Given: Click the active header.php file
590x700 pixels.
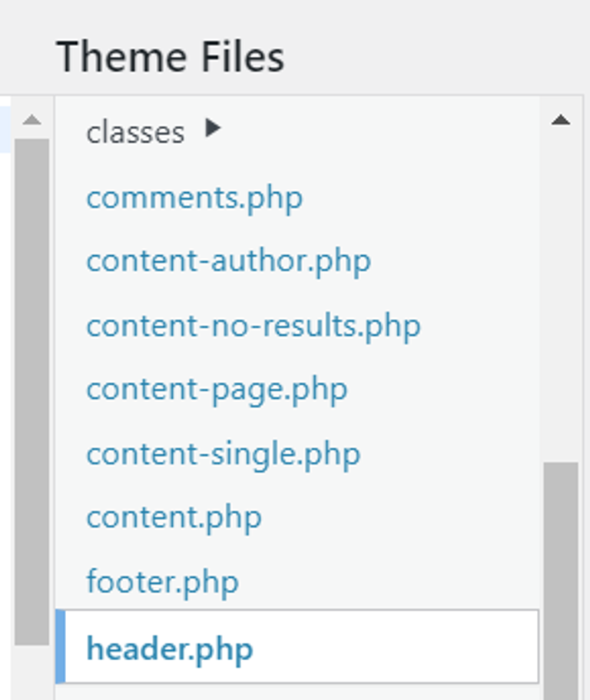Looking at the screenshot, I should (x=297, y=646).
